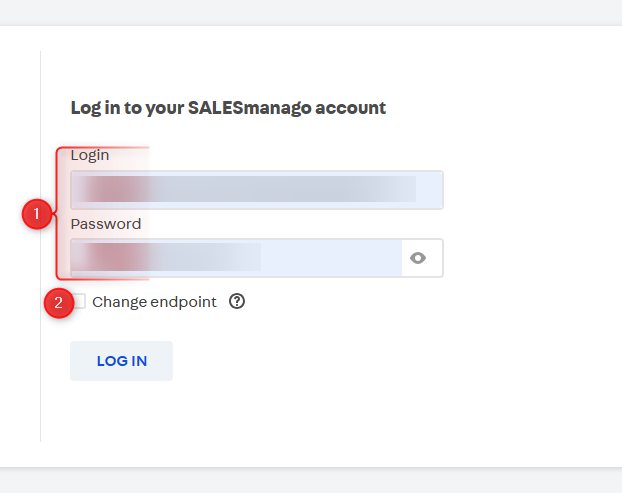
Task: Focus the Login input field
Action: (x=257, y=190)
